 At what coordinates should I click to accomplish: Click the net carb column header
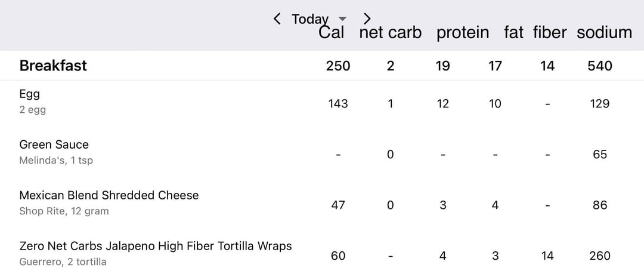390,32
